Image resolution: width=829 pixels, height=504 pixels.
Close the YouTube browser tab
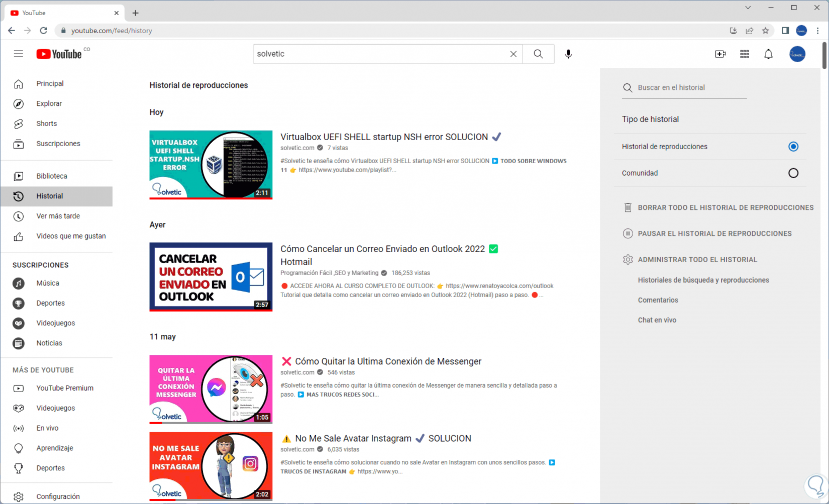116,13
